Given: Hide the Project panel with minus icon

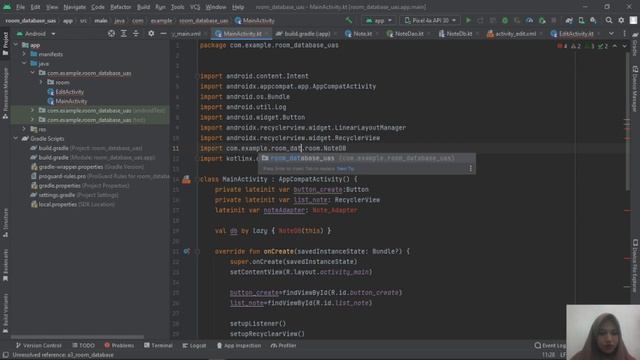Looking at the screenshot, I should pyautogui.click(x=163, y=33).
